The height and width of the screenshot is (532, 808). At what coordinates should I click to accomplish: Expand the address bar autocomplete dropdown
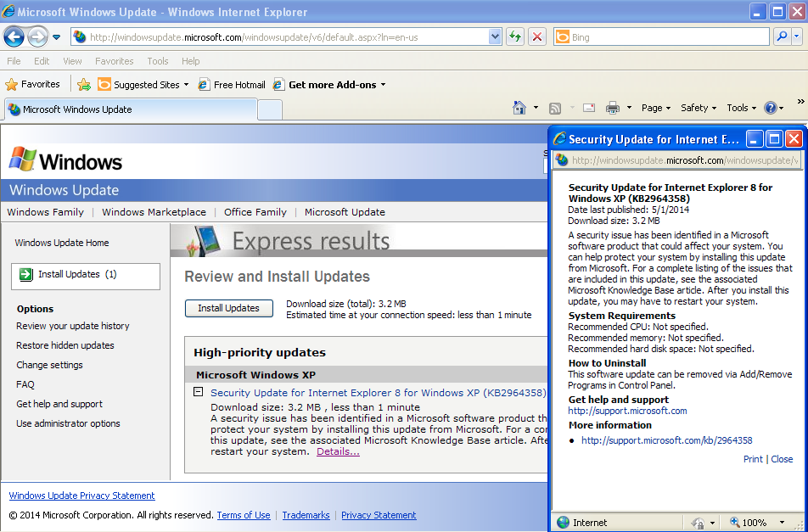tap(495, 37)
